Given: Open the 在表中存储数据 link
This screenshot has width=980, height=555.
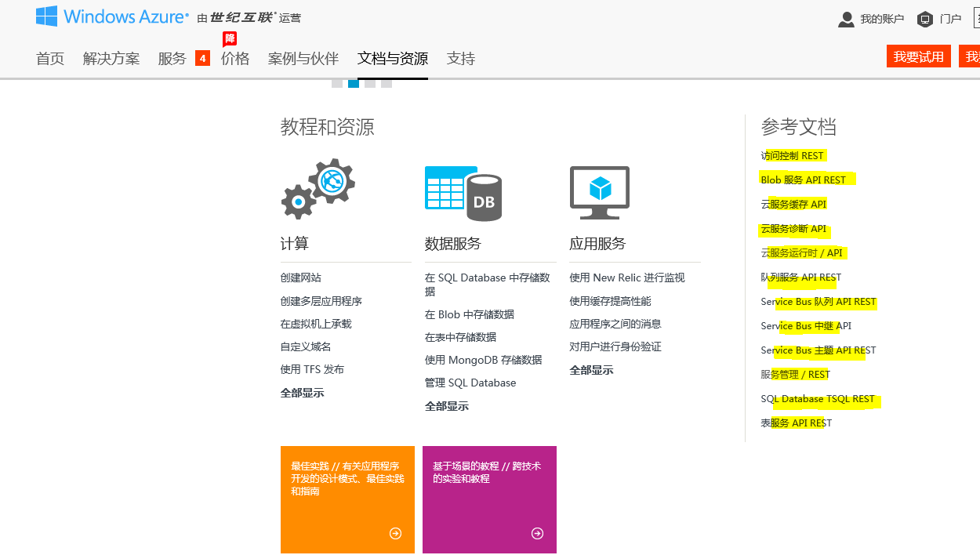Looking at the screenshot, I should point(461,337).
